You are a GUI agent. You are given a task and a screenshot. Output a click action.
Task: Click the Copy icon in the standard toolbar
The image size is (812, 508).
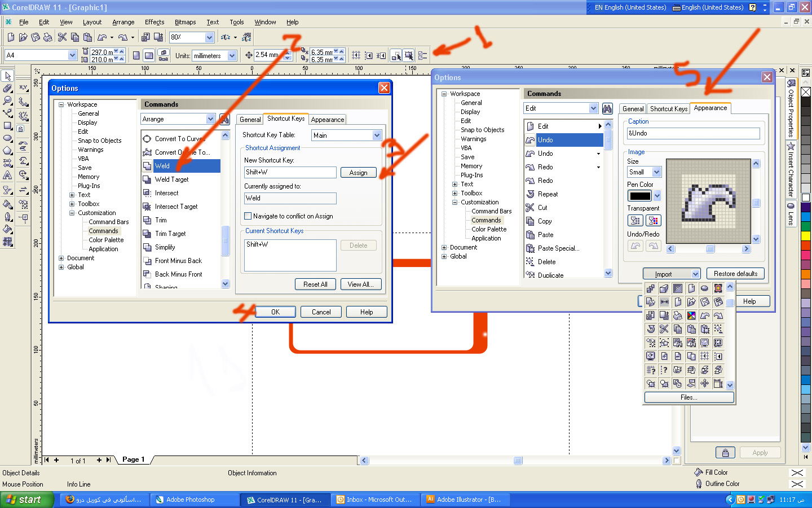click(x=75, y=37)
